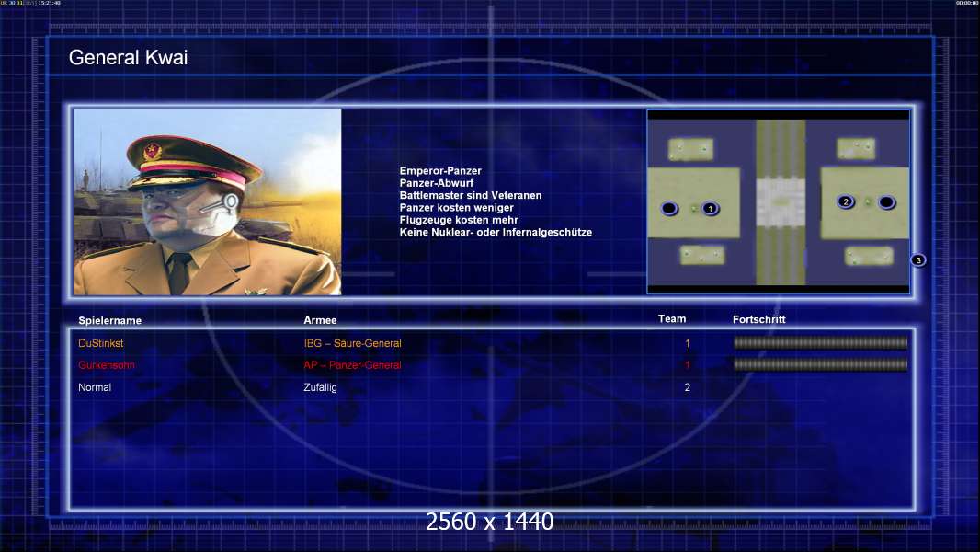The height and width of the screenshot is (552, 980).
Task: Click the General Kwai title text
Action: click(128, 58)
